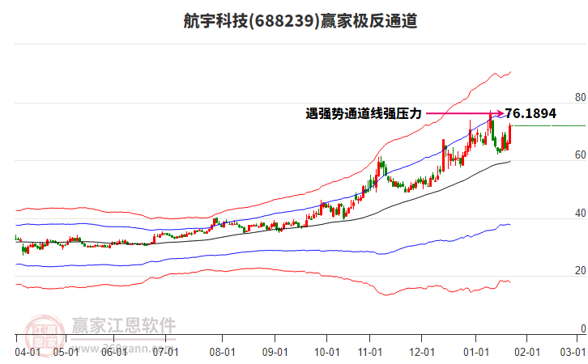The width and height of the screenshot is (588, 364).
Task: Click the y-axis label 20
Action: pyautogui.click(x=580, y=271)
